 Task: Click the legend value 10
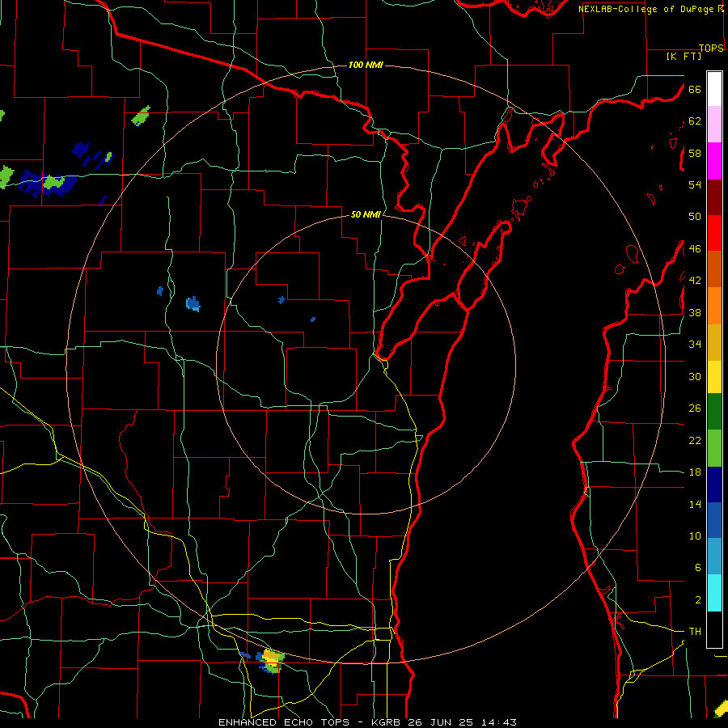(x=695, y=536)
